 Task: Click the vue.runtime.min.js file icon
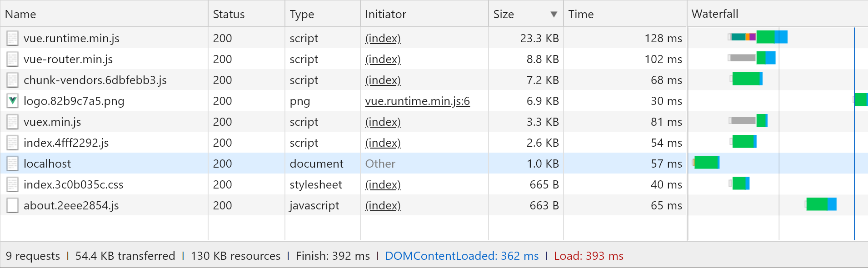(12, 38)
